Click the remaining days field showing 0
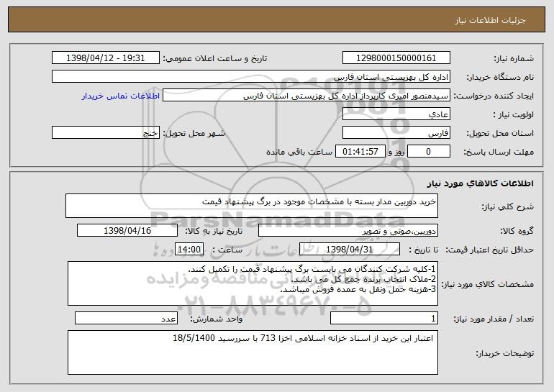 click(x=429, y=152)
